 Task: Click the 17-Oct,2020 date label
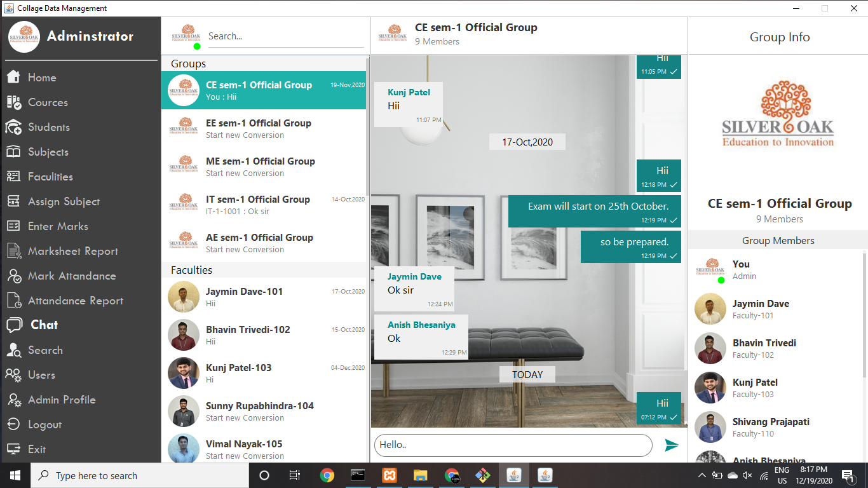pyautogui.click(x=527, y=142)
